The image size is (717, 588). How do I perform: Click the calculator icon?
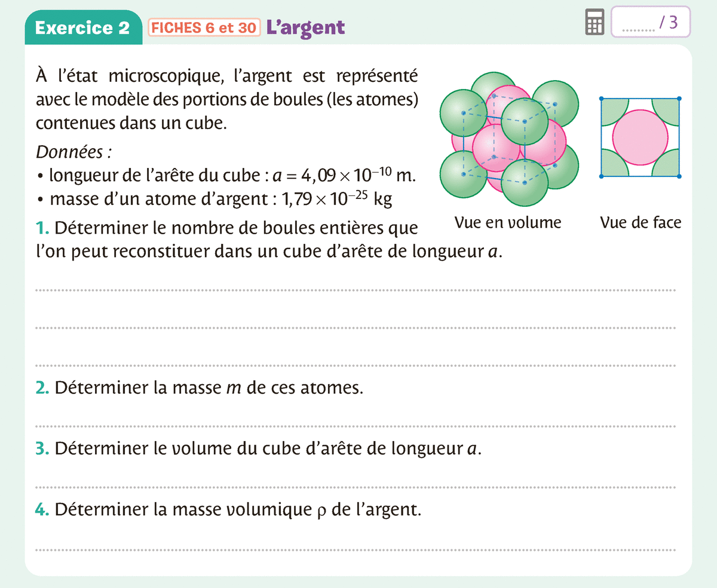pos(593,24)
